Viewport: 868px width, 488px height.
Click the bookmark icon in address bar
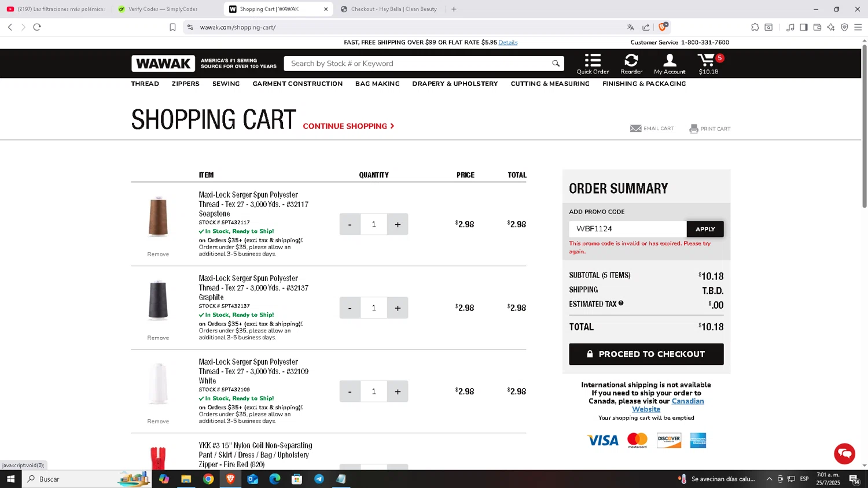click(172, 27)
